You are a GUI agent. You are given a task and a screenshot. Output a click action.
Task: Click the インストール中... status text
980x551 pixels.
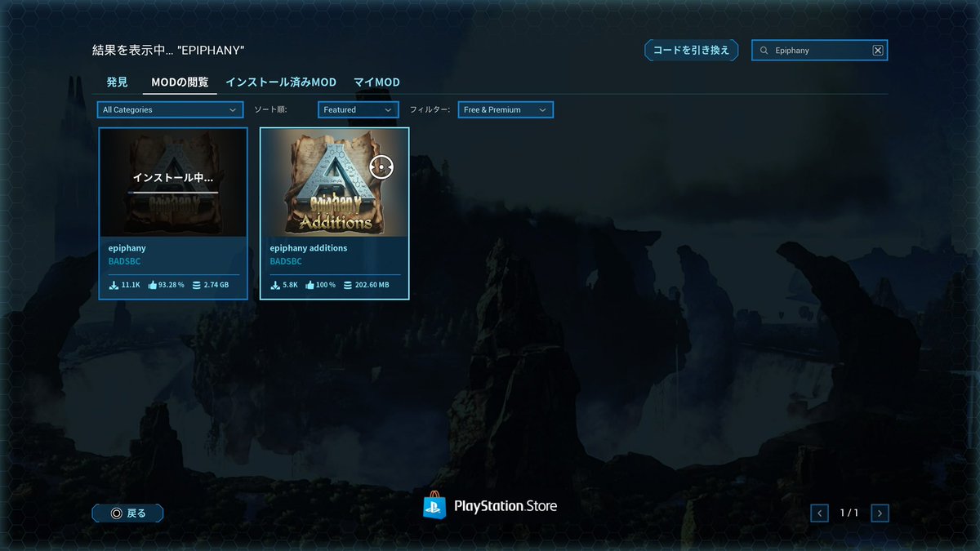[x=173, y=177]
